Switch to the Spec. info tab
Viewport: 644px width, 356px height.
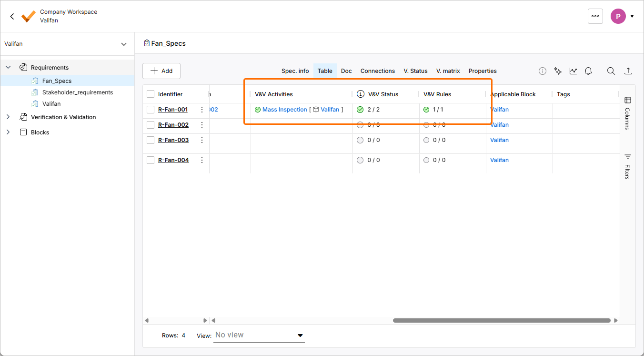[295, 71]
